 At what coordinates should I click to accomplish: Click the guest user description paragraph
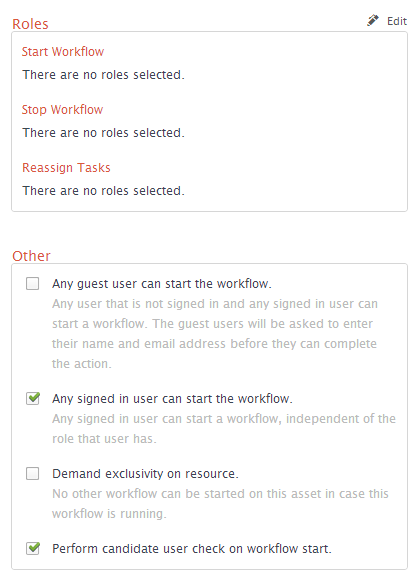[x=215, y=334]
